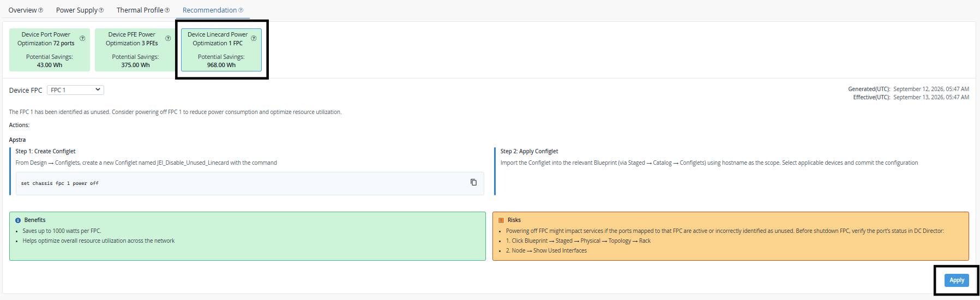Click '968.00 Wh' savings value

[221, 65]
